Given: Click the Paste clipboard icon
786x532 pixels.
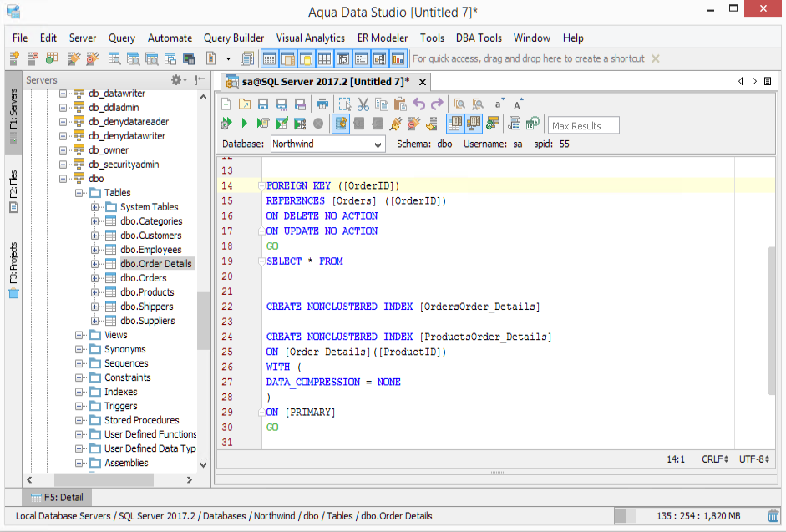Looking at the screenshot, I should 400,104.
